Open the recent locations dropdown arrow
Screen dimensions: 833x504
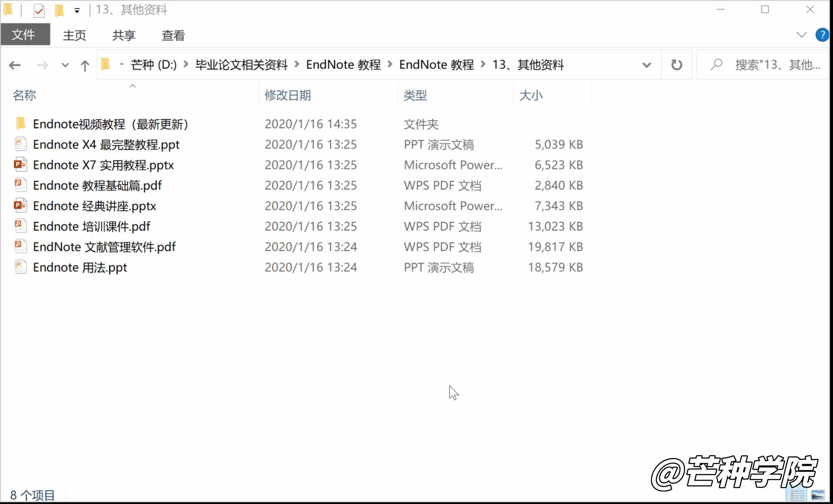(x=65, y=65)
